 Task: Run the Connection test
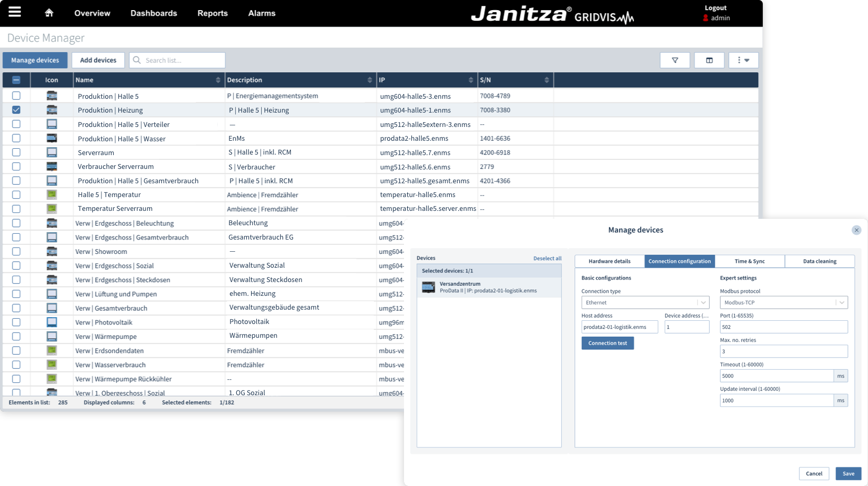point(607,343)
